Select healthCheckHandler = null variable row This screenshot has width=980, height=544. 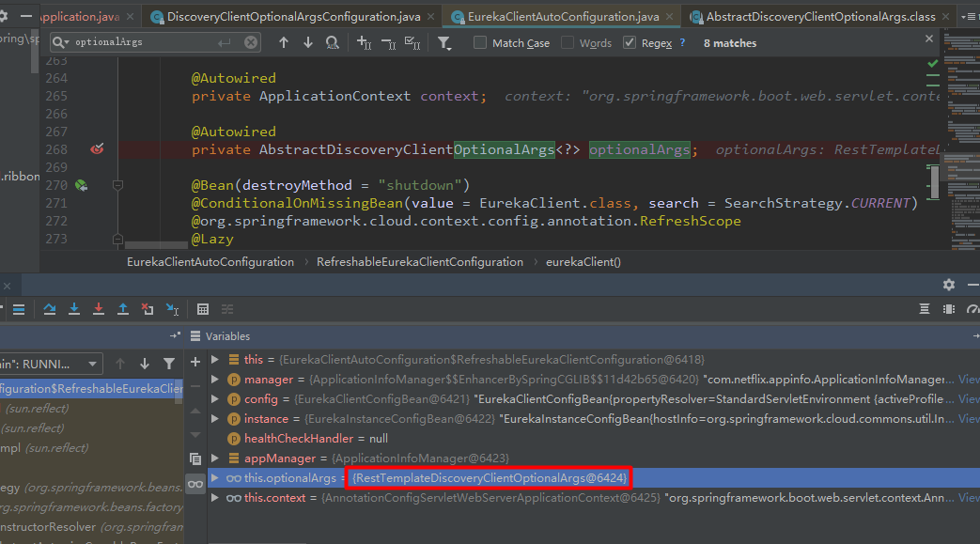tap(593, 439)
